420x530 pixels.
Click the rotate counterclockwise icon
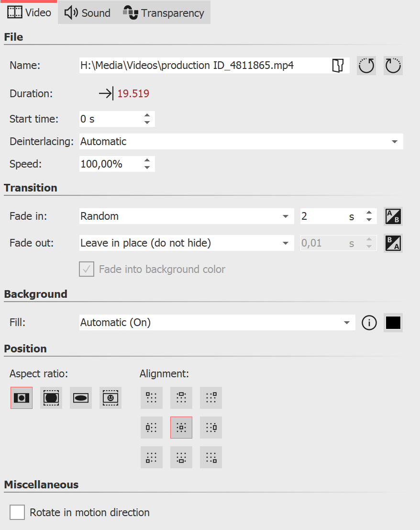(x=366, y=66)
